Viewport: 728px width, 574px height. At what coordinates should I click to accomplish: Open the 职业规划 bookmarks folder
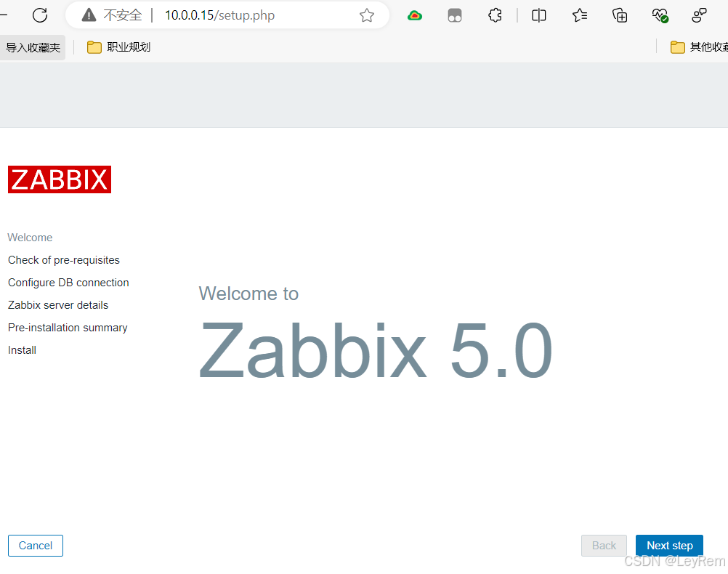pos(119,47)
